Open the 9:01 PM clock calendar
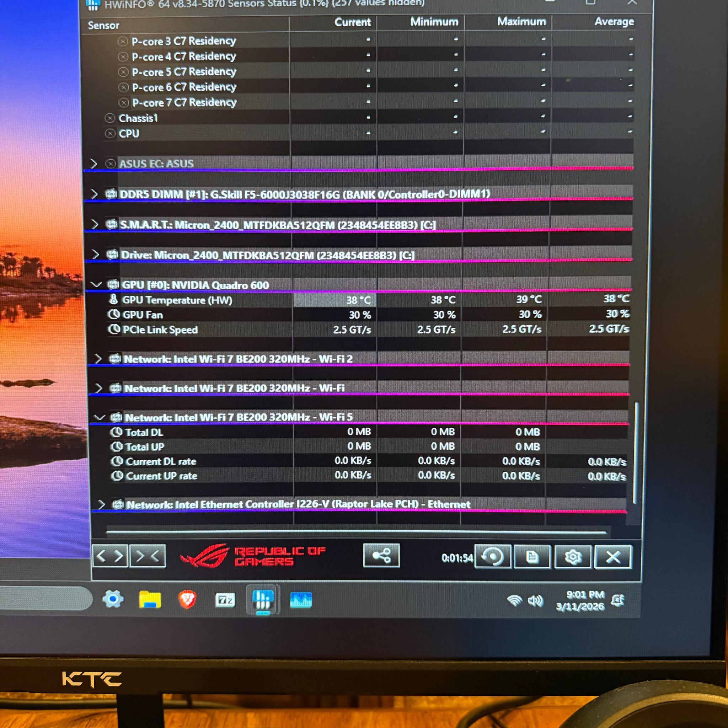 581,600
